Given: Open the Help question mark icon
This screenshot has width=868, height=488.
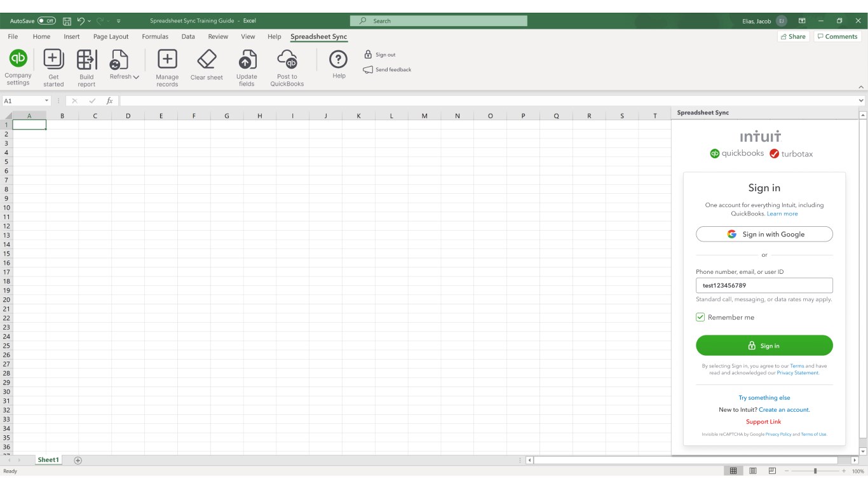Looking at the screenshot, I should [x=339, y=60].
